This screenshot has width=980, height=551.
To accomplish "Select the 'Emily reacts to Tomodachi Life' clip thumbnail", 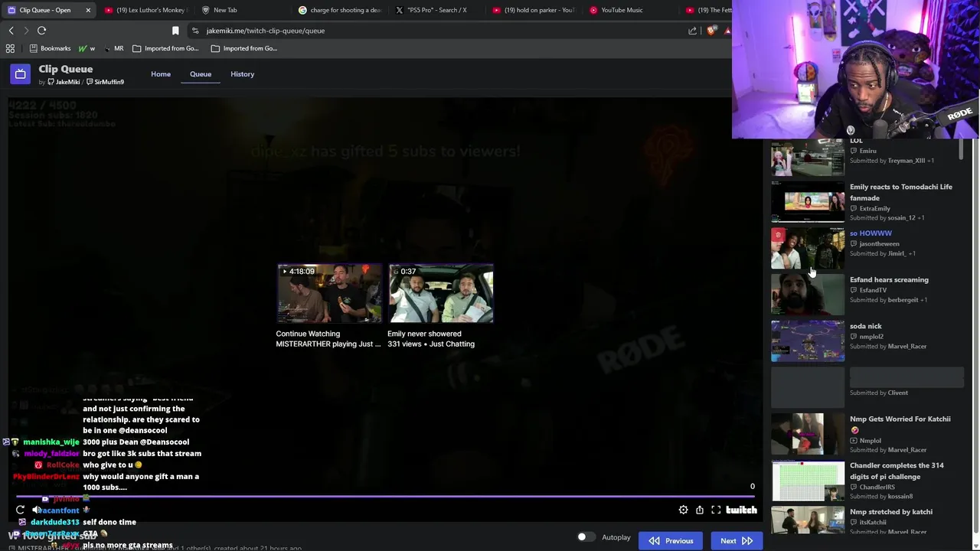I will point(808,202).
